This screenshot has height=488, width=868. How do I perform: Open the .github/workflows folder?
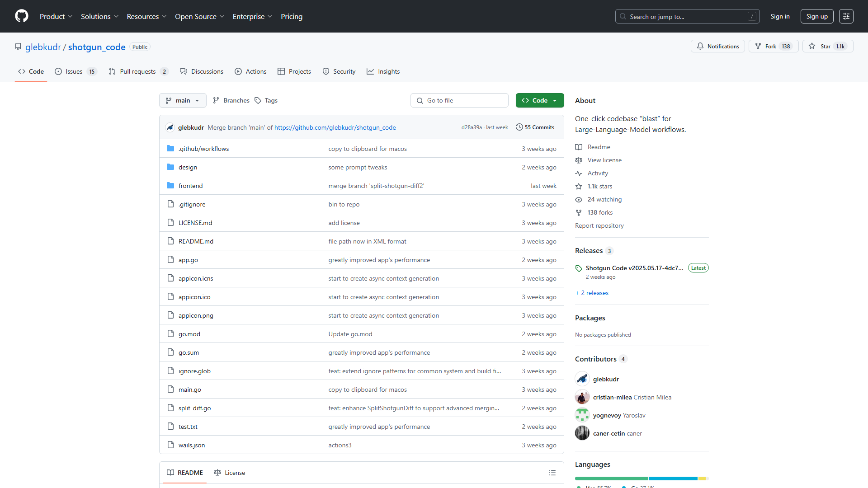203,149
